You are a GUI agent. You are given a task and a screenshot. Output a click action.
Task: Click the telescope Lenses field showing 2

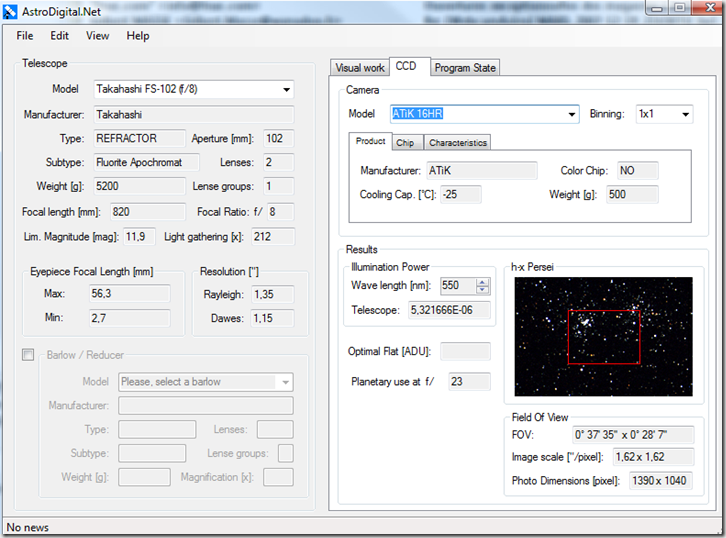click(279, 162)
